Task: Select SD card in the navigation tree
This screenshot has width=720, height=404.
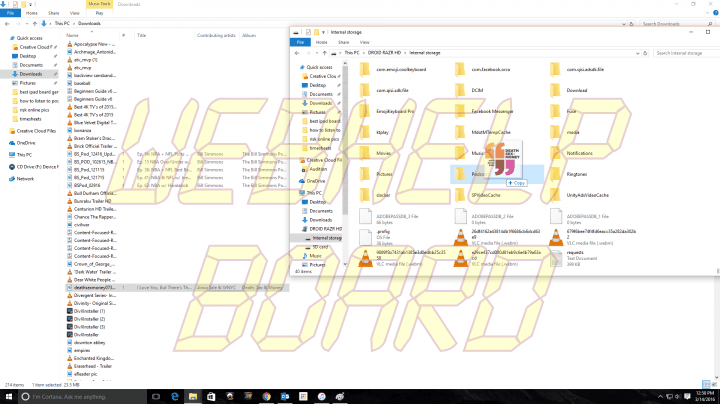Action: tap(320, 247)
